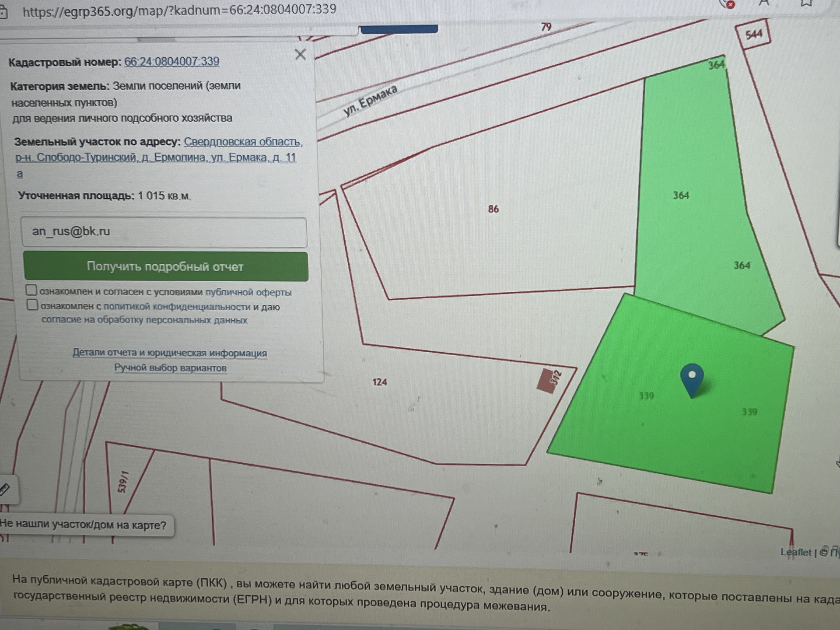Click the red building 312 marker
The width and height of the screenshot is (840, 630).
[x=546, y=381]
